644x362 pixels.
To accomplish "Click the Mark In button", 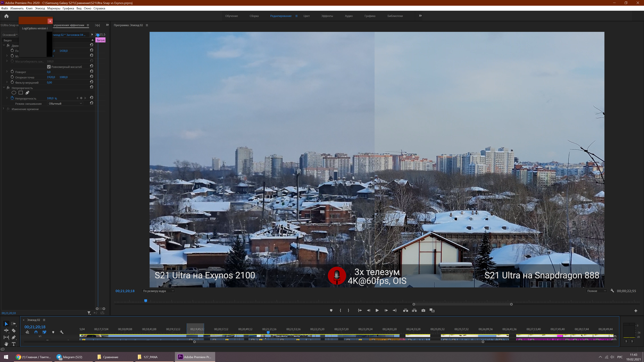I will tap(340, 310).
